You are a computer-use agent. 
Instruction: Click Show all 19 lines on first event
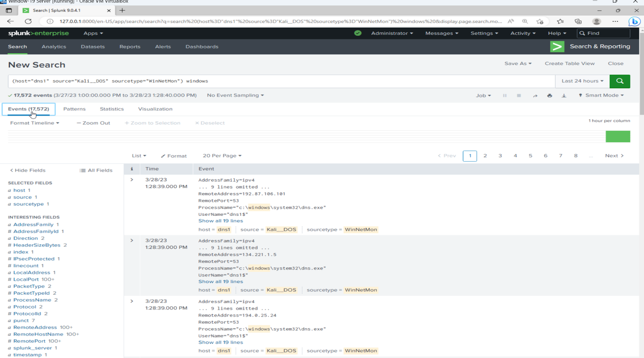[221, 221]
